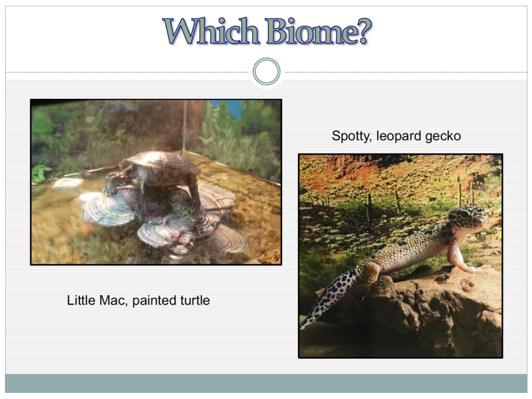Click the teal footer bar

[266, 383]
